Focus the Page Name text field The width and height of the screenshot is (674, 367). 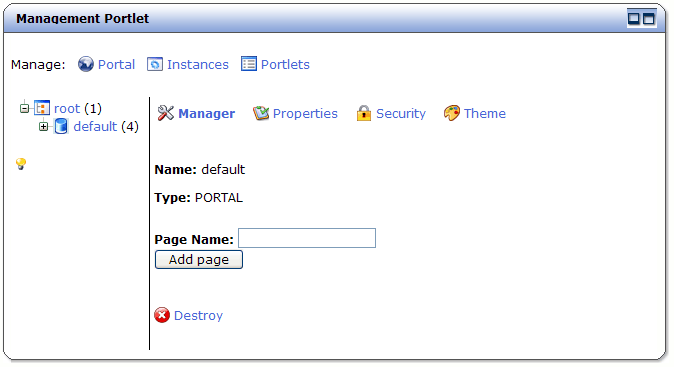point(307,238)
